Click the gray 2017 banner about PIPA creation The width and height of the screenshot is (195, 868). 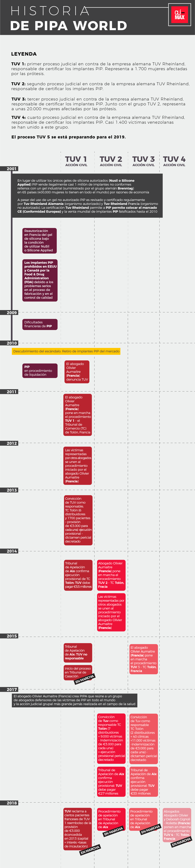click(75, 700)
